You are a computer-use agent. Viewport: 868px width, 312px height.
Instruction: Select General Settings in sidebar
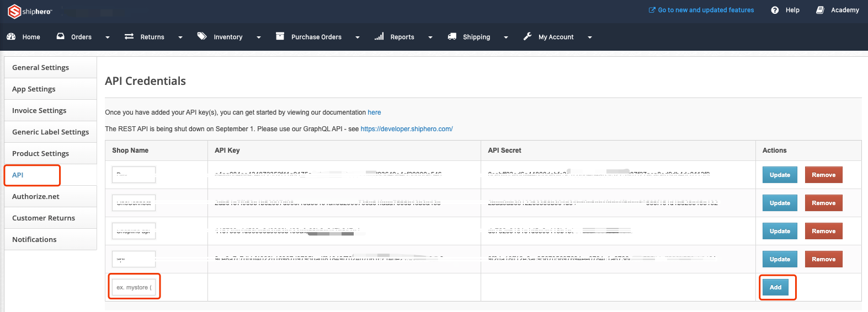[50, 67]
